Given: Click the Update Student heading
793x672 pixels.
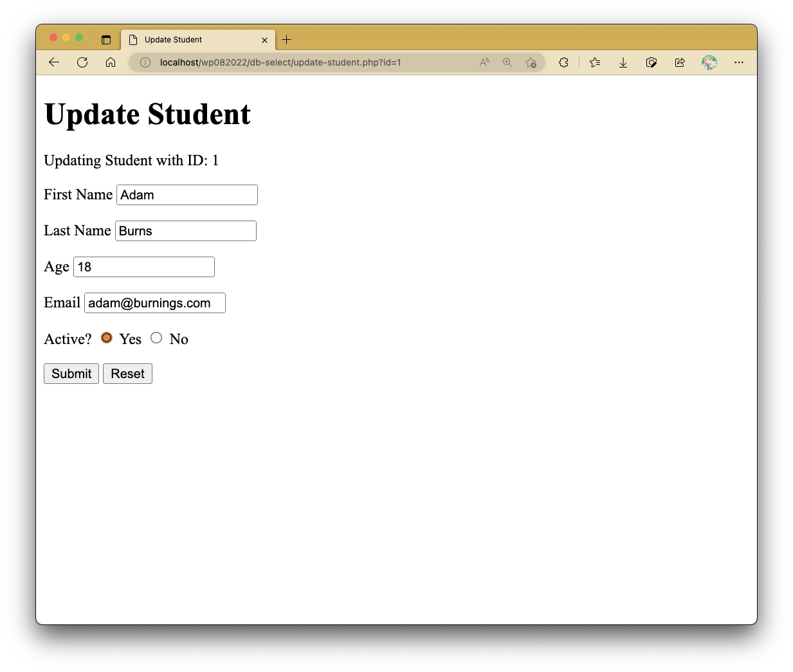Looking at the screenshot, I should 147,114.
